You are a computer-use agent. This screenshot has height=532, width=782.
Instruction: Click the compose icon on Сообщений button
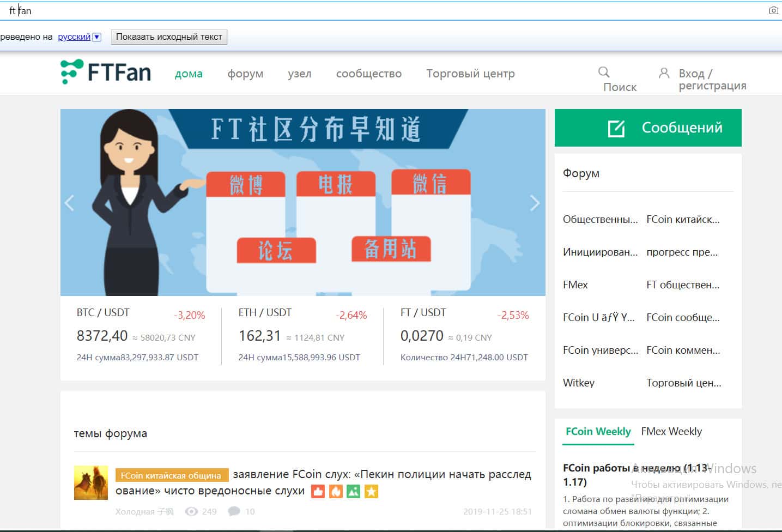pos(616,128)
